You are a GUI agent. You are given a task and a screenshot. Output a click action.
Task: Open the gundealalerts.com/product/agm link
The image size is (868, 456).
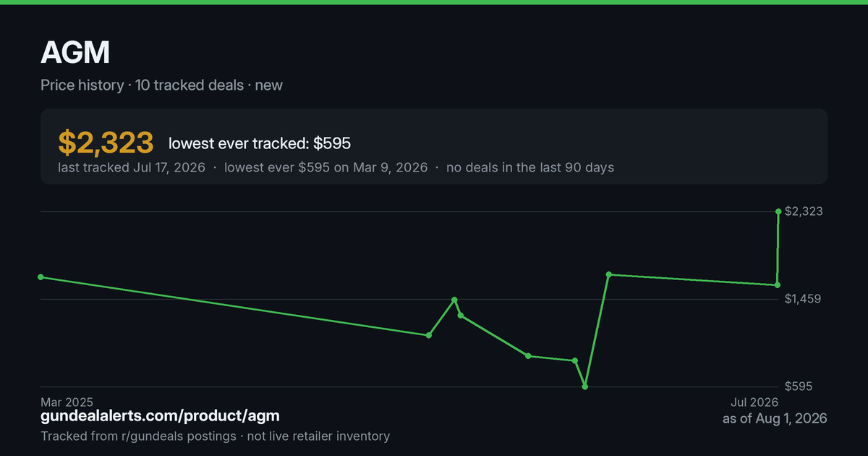[160, 416]
